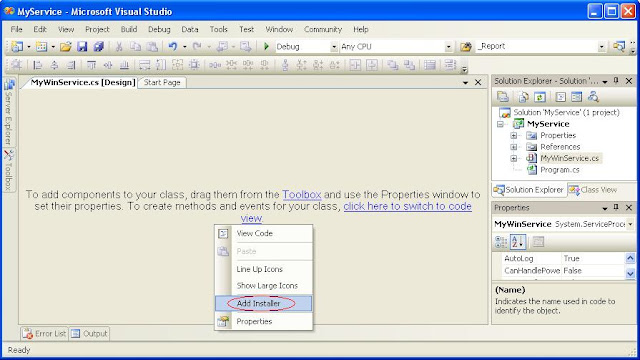
Task: Click the Align Bottoms layout icon
Action: [124, 65]
